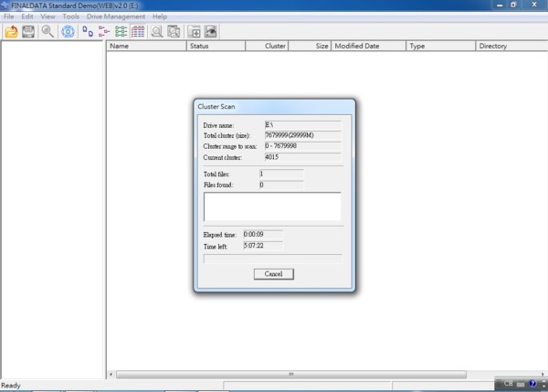The height and width of the screenshot is (392, 548).
Task: Sort list by Name column header
Action: pos(146,46)
